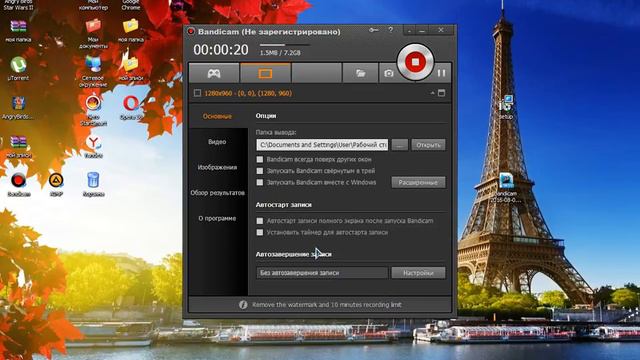Open the output folder icon in Bandicam toolbar
This screenshot has height=360, width=640.
click(x=360, y=73)
